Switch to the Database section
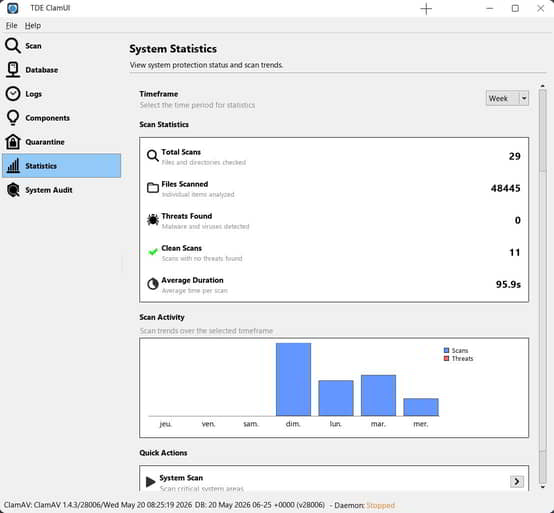 61,70
